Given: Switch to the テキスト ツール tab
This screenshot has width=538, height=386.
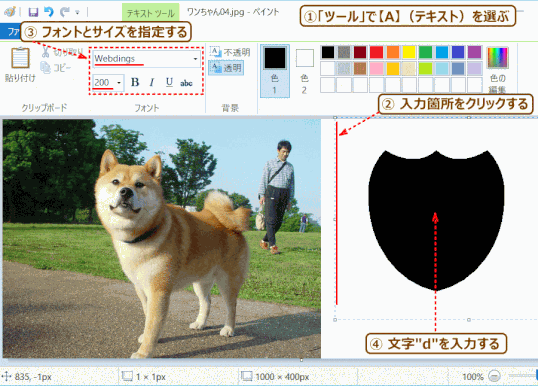Looking at the screenshot, I should [151, 13].
